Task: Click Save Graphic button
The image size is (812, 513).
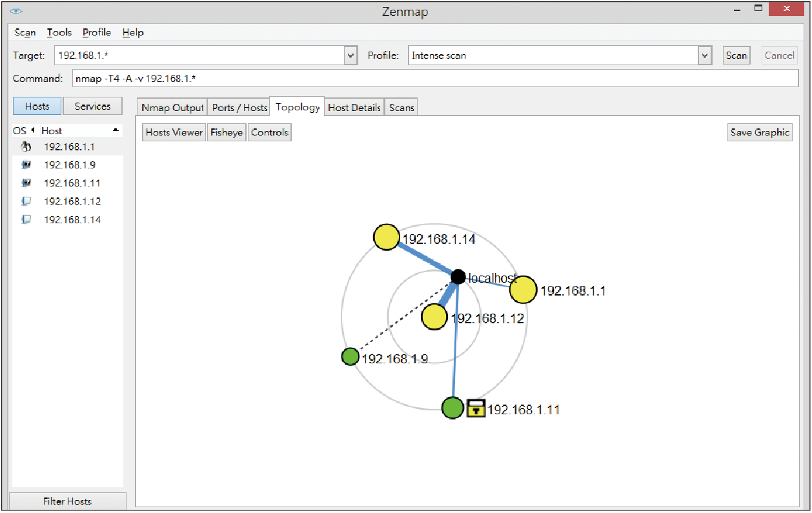Action: (x=760, y=132)
